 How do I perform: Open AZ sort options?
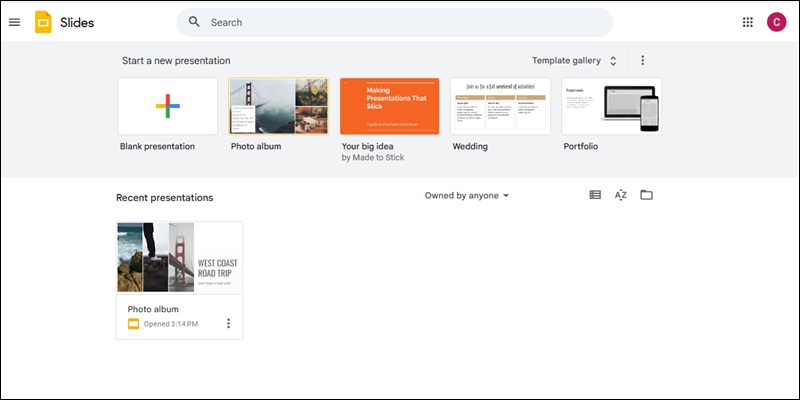[620, 195]
